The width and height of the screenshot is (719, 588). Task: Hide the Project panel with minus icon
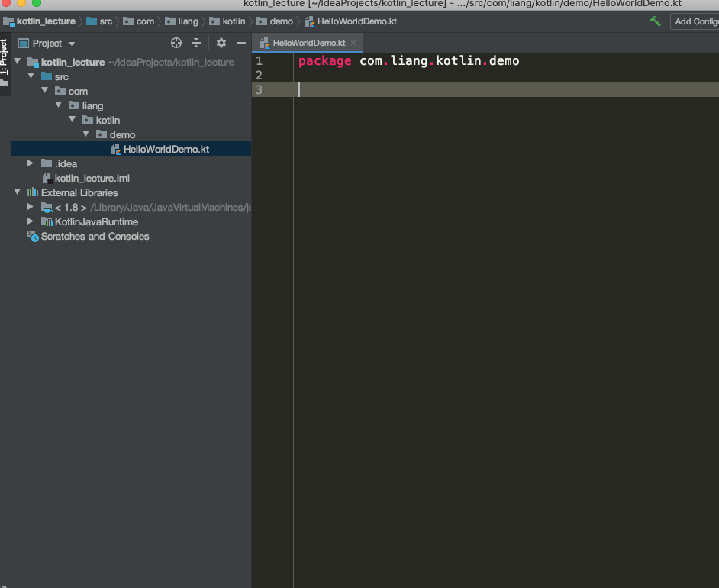pos(241,43)
